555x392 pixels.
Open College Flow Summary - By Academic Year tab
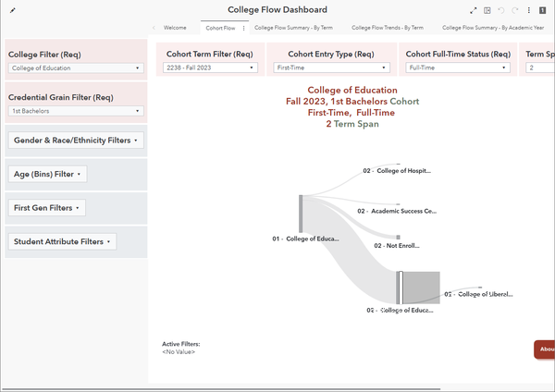493,28
